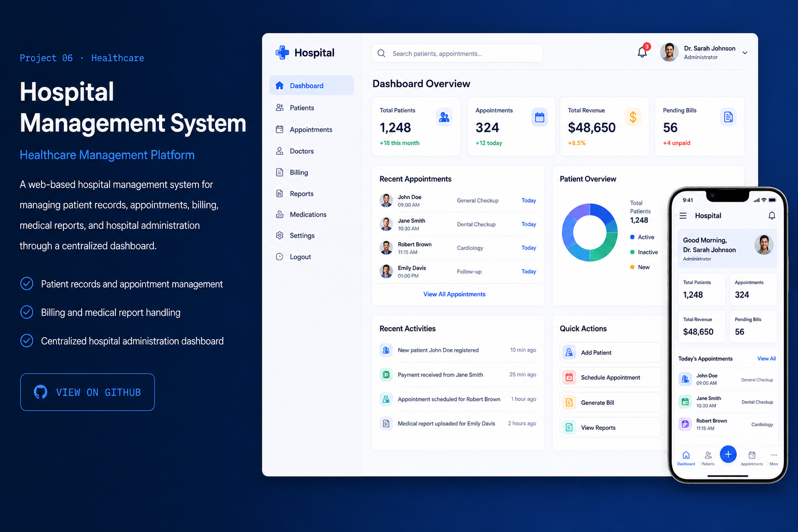Click the '+18 this month' text
The height and width of the screenshot is (532, 798).
click(x=400, y=143)
